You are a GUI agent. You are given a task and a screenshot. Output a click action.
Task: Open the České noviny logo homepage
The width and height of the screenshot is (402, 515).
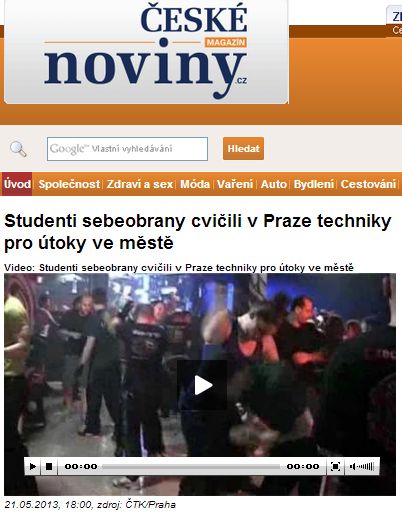tap(146, 51)
